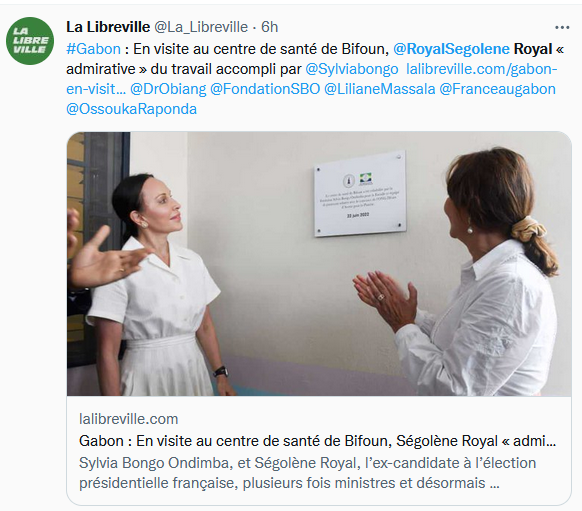Open the 6h timestamp link
The width and height of the screenshot is (582, 511).
point(269,27)
